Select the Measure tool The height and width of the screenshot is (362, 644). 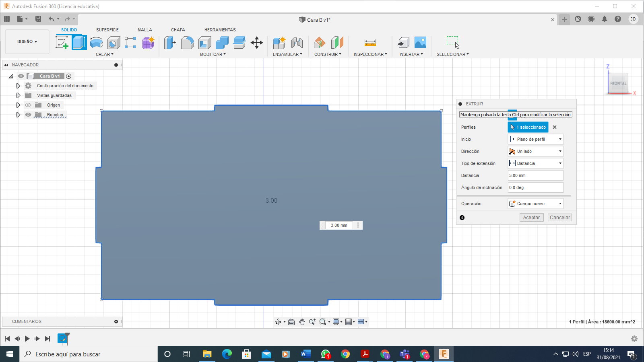(x=370, y=42)
